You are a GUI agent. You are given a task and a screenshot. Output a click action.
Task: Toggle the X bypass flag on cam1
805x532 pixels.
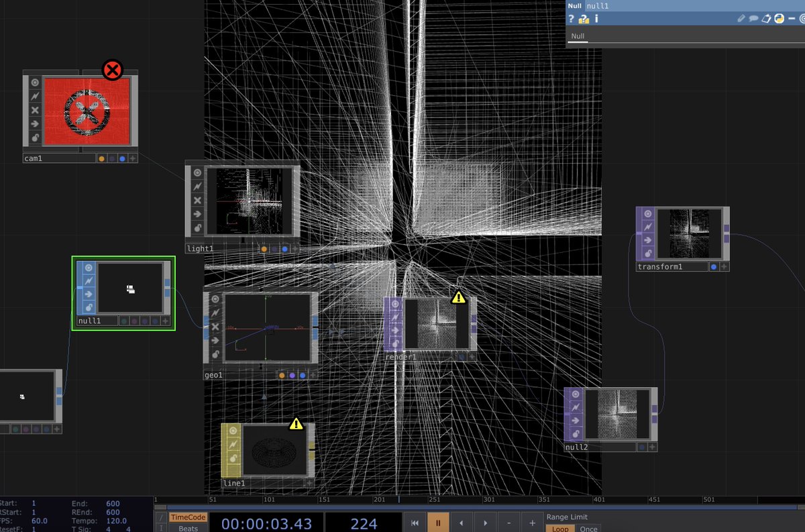point(35,110)
